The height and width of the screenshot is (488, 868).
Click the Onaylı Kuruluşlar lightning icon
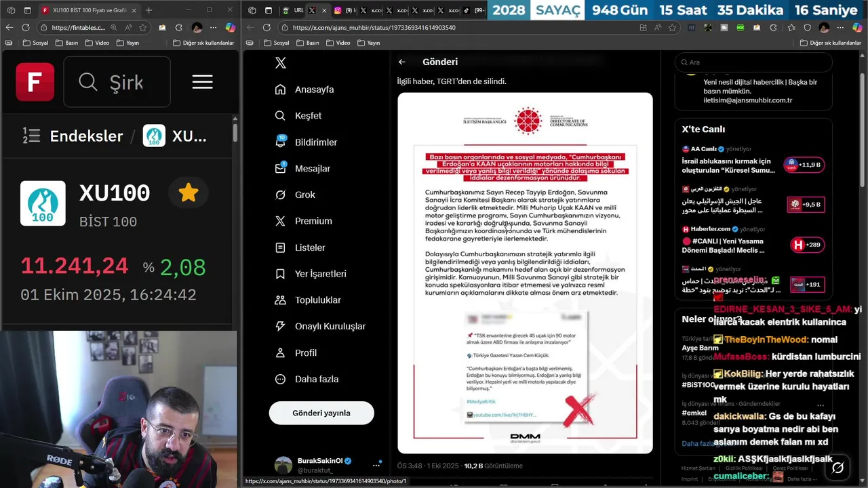point(280,326)
